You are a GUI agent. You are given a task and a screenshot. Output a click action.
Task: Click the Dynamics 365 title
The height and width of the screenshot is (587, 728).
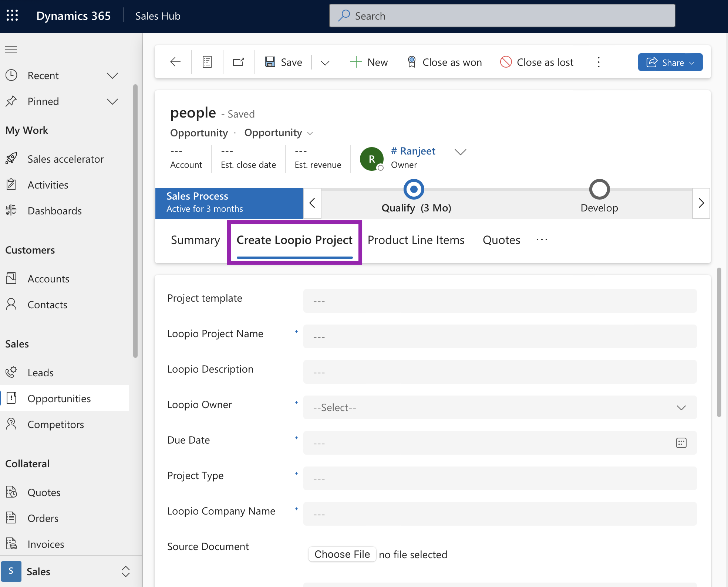[73, 16]
